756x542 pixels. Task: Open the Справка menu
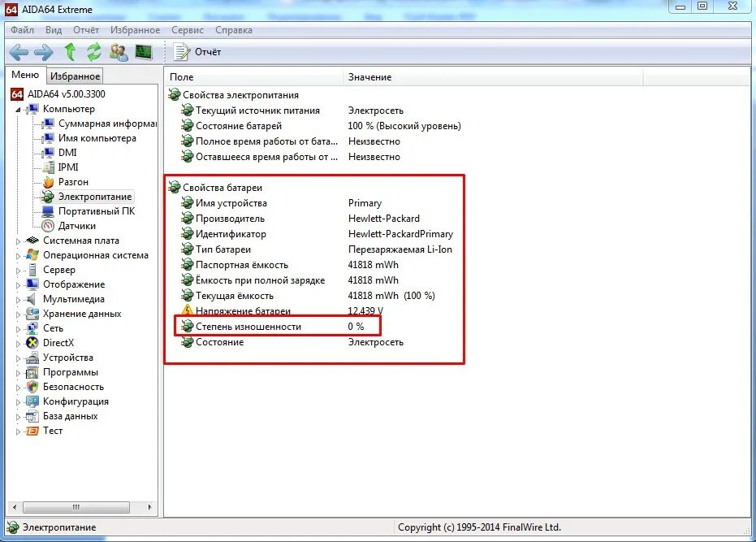point(234,30)
